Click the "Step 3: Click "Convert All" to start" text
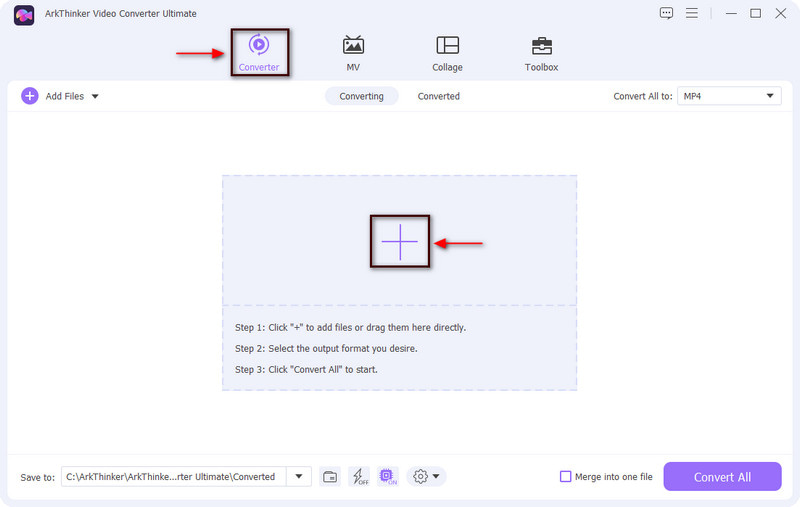Image resolution: width=800 pixels, height=507 pixels. pyautogui.click(x=306, y=369)
